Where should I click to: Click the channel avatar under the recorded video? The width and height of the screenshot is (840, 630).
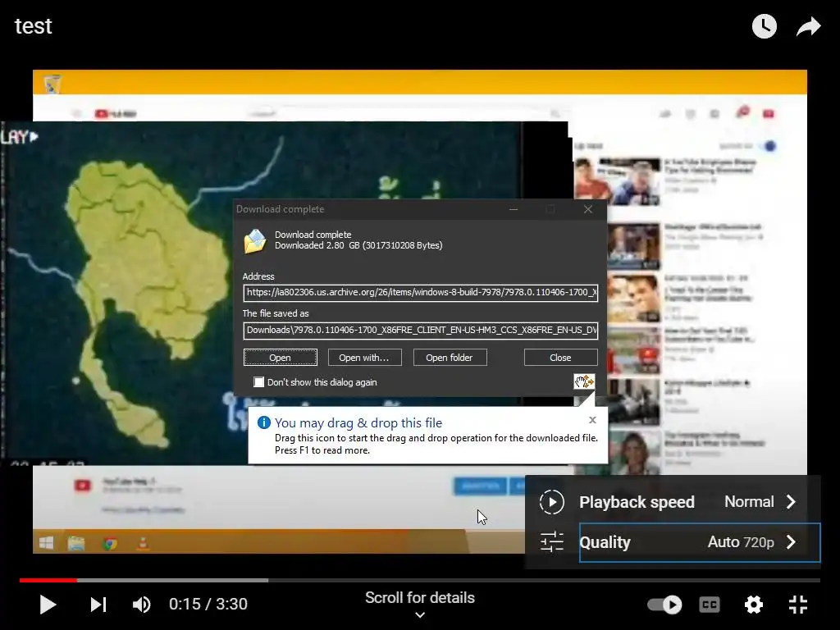pyautogui.click(x=83, y=486)
